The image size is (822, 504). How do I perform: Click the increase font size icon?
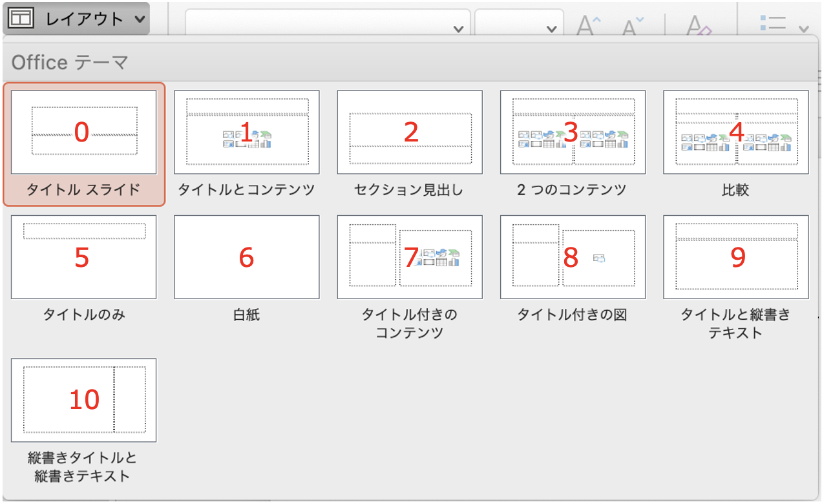click(x=588, y=26)
